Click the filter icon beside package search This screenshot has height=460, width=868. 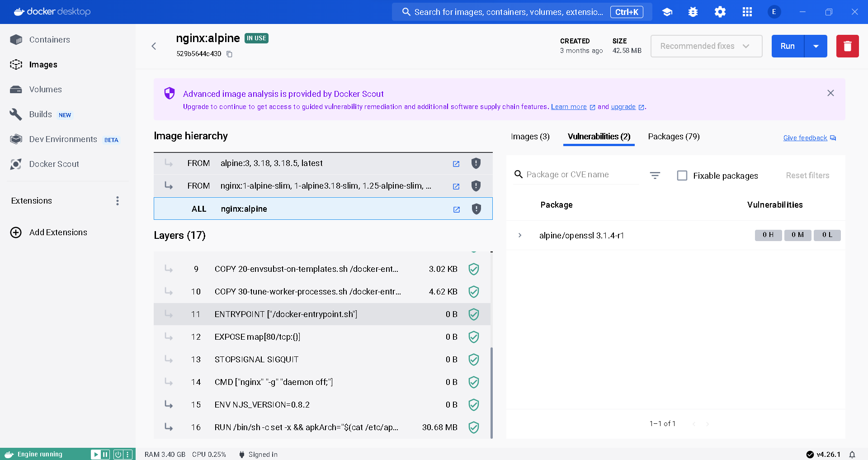pyautogui.click(x=655, y=175)
